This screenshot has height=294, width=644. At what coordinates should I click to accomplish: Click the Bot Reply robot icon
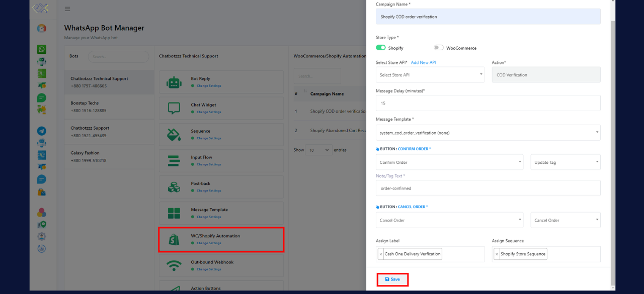[174, 83]
